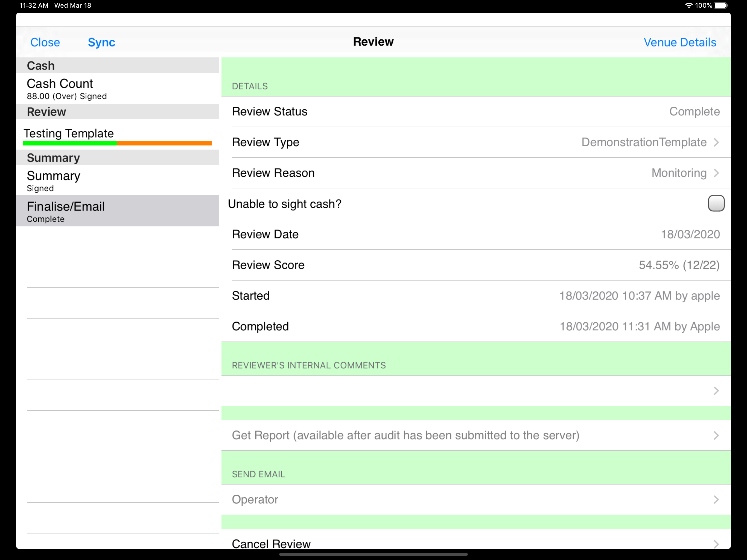Tap the empty internal comments field

pyautogui.click(x=476, y=391)
